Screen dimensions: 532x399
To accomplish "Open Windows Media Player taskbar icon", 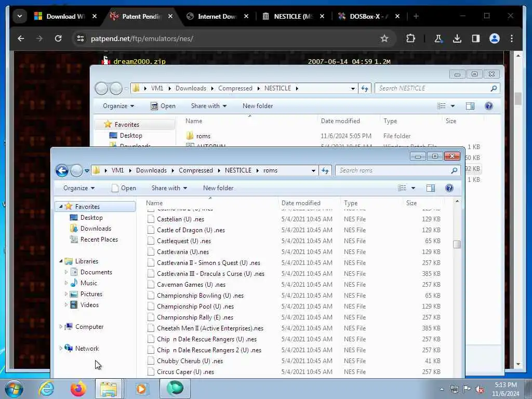I will tap(141, 389).
